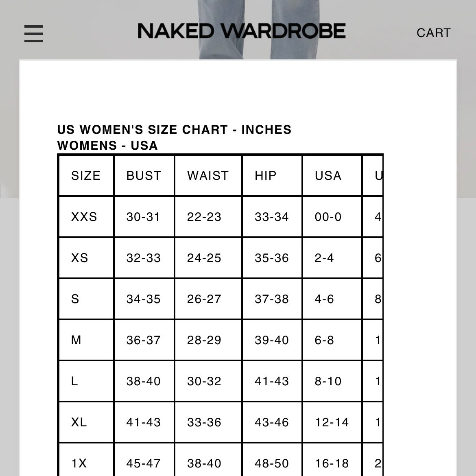Click the XXS size row label
This screenshot has width=476, height=476.
click(84, 217)
